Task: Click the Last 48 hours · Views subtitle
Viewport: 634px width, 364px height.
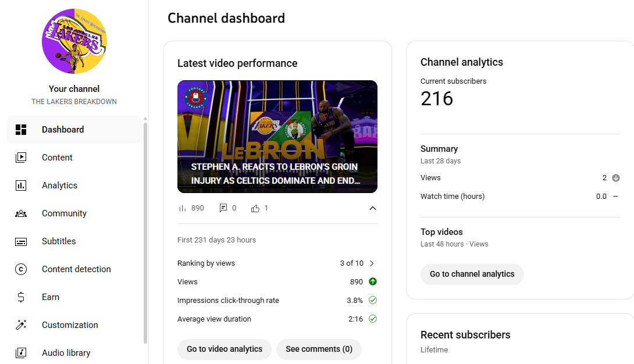Action: tap(454, 244)
